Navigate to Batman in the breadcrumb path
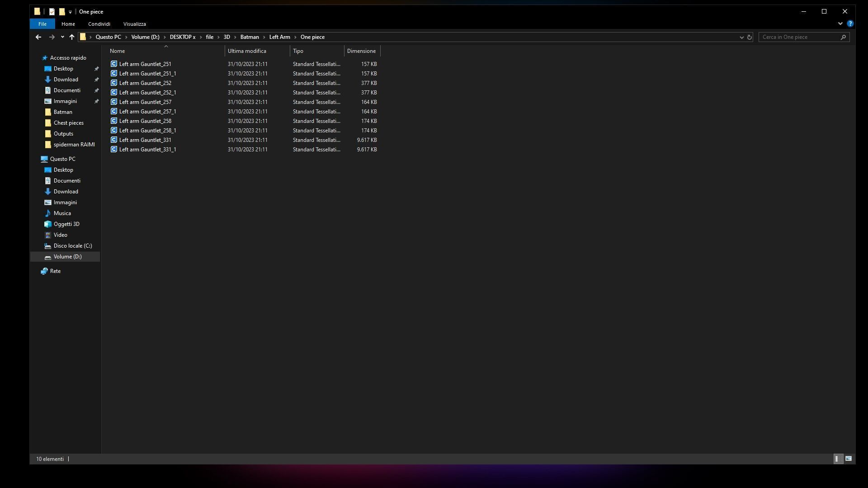The height and width of the screenshot is (488, 868). tap(250, 37)
